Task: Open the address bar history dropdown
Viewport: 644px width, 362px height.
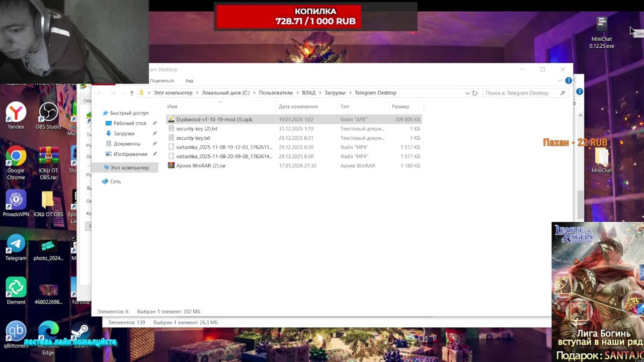Action: coord(467,93)
